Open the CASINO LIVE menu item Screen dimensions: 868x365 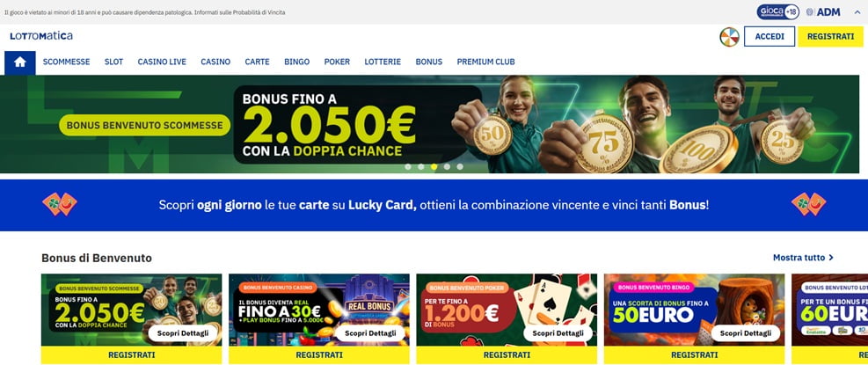click(x=162, y=62)
